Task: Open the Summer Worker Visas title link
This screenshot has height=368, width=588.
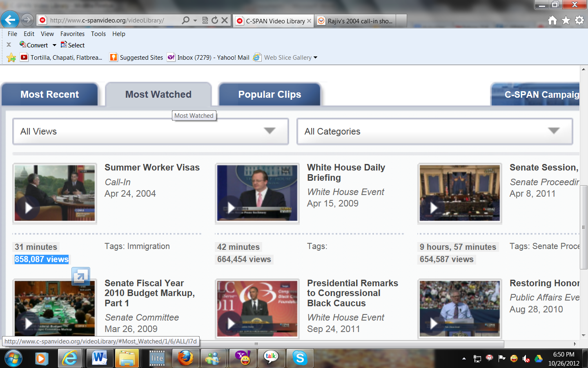Action: [x=152, y=168]
